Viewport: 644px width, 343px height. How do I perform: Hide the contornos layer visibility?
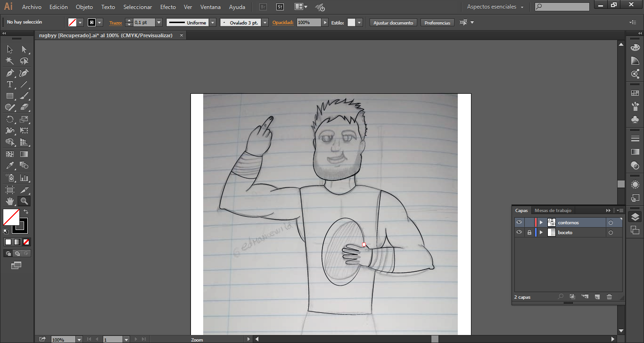(519, 222)
